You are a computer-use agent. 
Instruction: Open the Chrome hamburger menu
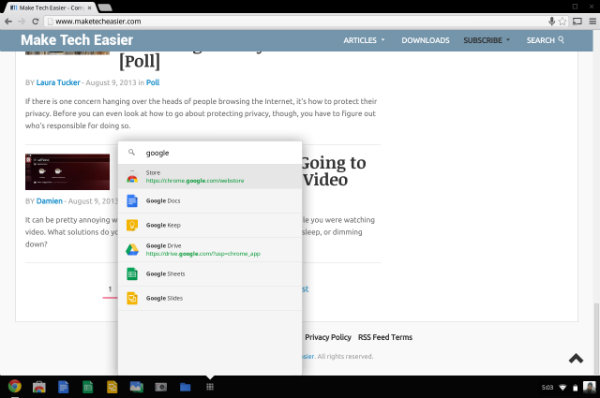point(592,21)
